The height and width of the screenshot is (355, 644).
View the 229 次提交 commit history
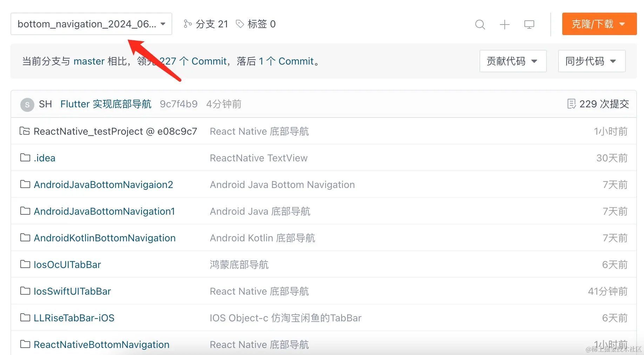pos(604,104)
